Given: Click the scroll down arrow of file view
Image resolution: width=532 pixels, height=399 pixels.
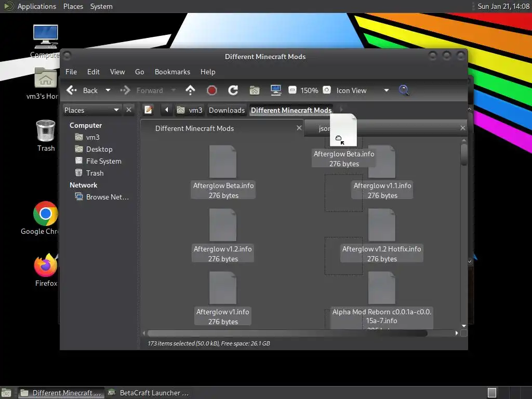Looking at the screenshot, I should pyautogui.click(x=464, y=326).
